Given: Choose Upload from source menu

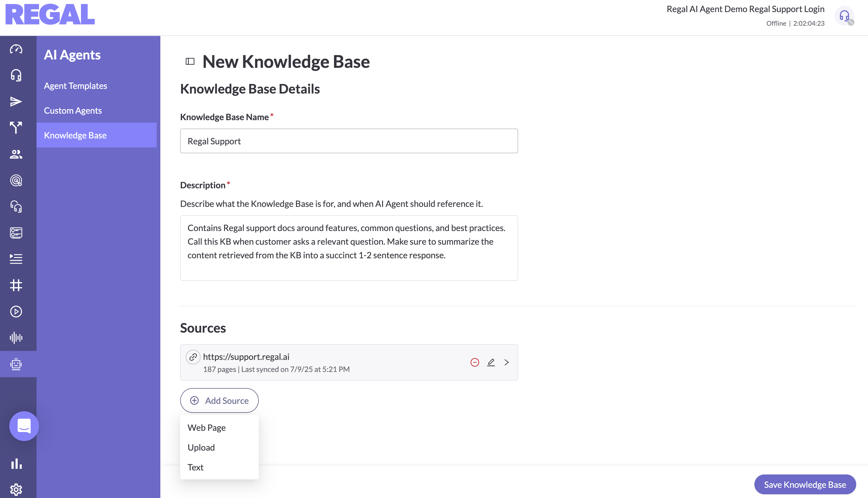Looking at the screenshot, I should click(x=219, y=448).
